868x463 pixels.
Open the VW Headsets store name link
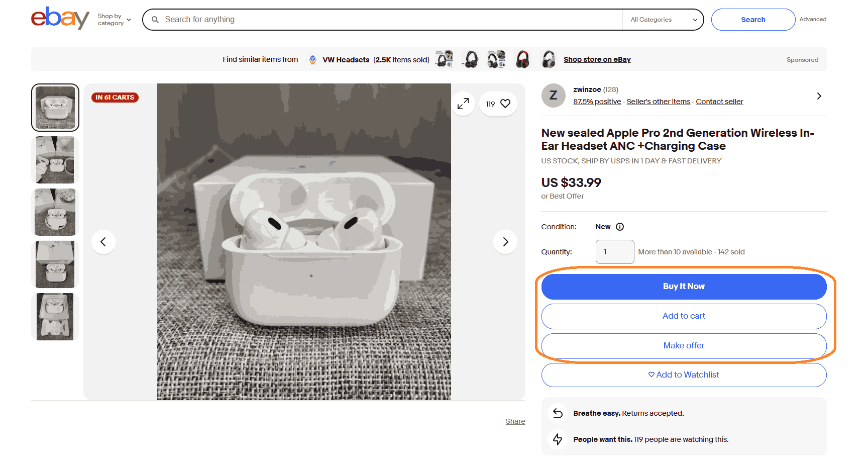coord(346,60)
